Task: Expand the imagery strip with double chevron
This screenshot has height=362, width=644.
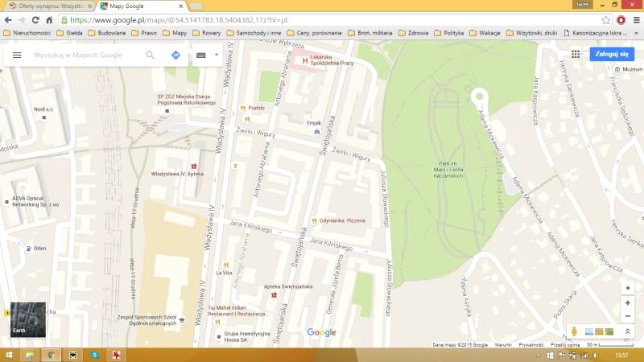Action: 627,331
